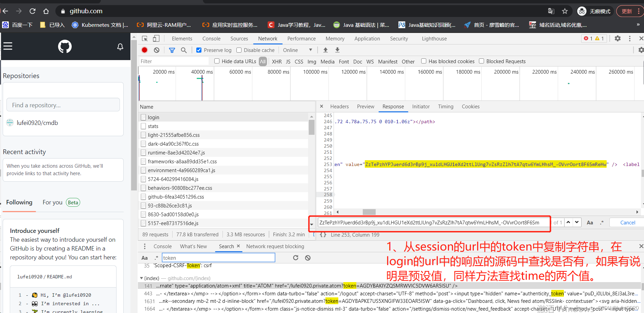Collapse the (index) search result group
The image size is (644, 313).
(142, 278)
